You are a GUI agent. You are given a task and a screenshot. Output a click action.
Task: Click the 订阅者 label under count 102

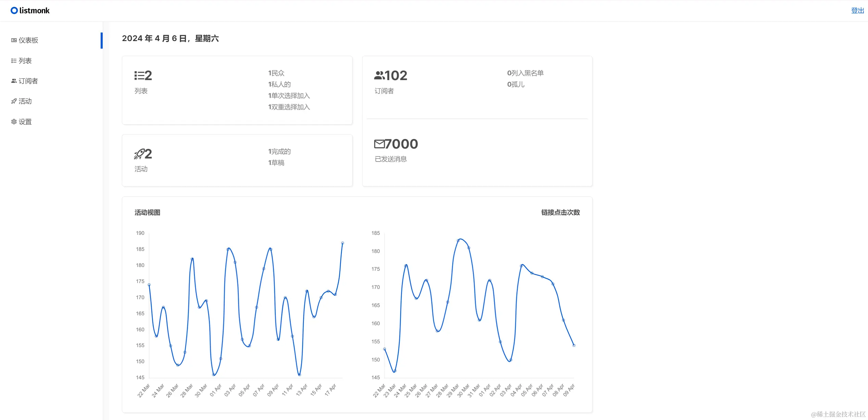click(x=384, y=91)
